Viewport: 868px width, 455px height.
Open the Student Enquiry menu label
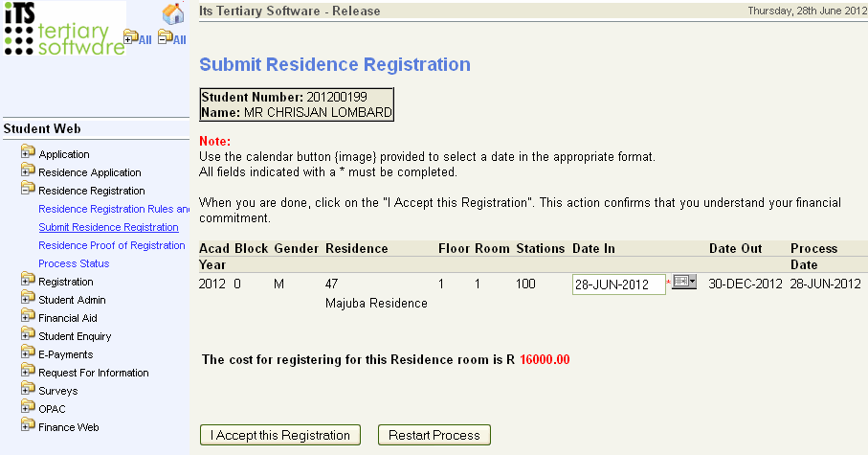pos(75,336)
